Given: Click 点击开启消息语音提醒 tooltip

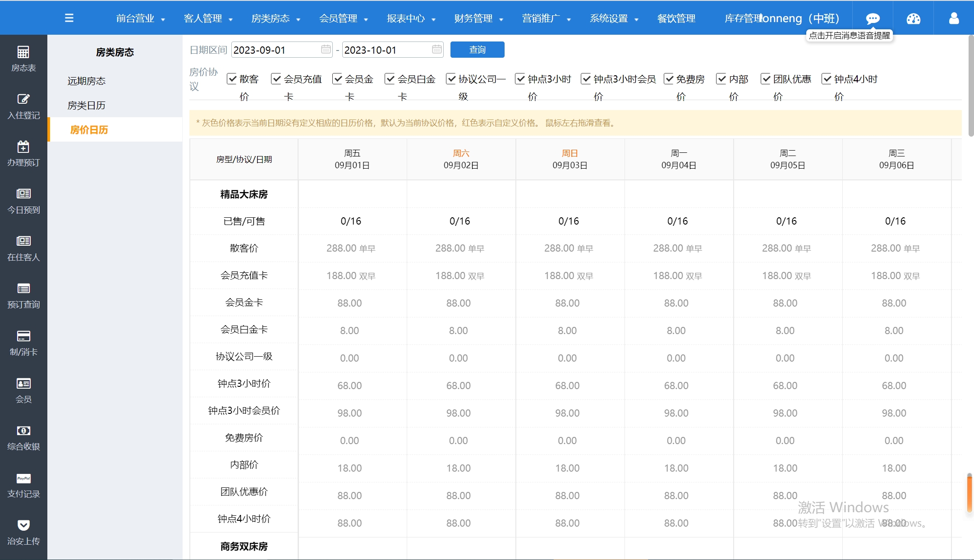Looking at the screenshot, I should [850, 36].
